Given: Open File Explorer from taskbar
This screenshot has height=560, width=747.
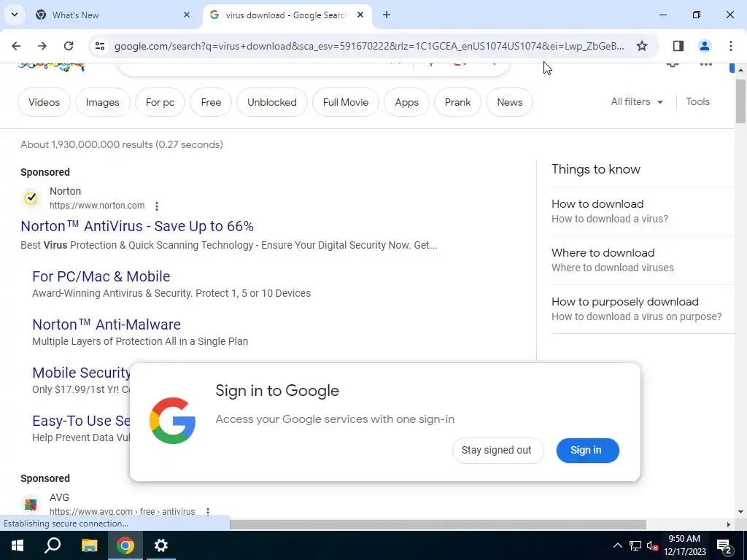Looking at the screenshot, I should (x=89, y=545).
